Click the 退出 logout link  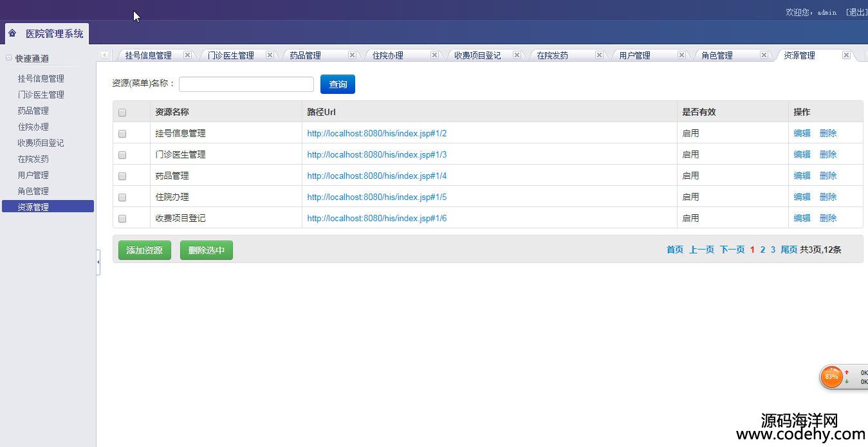point(857,12)
